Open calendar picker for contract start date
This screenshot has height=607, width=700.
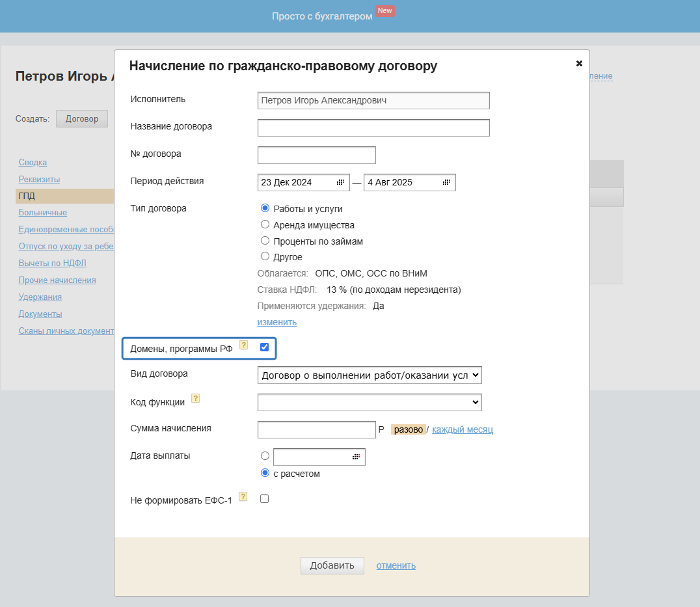point(340,183)
